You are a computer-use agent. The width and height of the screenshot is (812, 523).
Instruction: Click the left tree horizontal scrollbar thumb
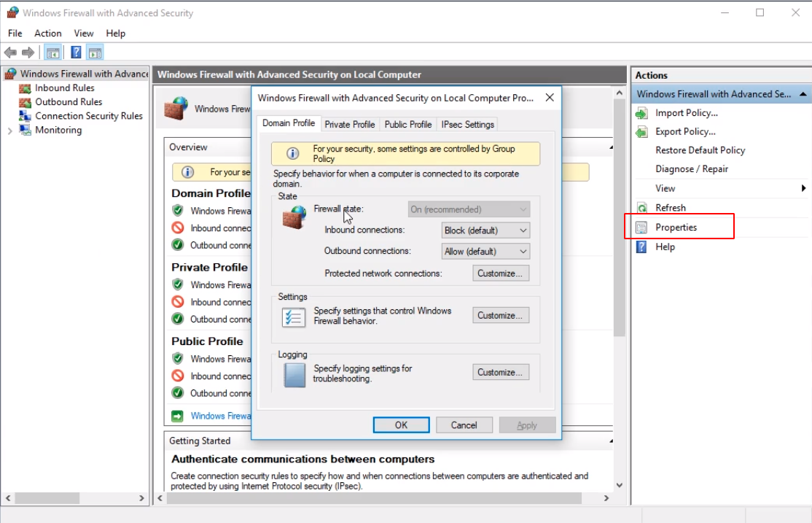(47, 498)
